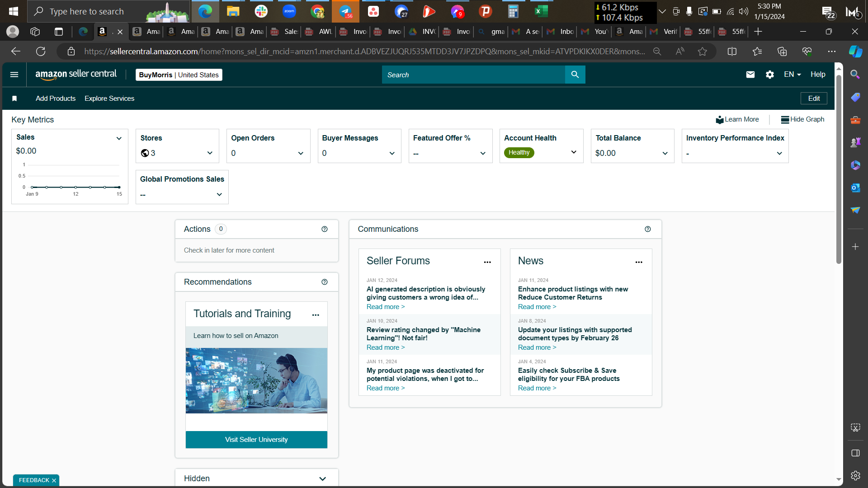Read more on Enhance product listings news
Screen dimensions: 868x488
(x=537, y=307)
